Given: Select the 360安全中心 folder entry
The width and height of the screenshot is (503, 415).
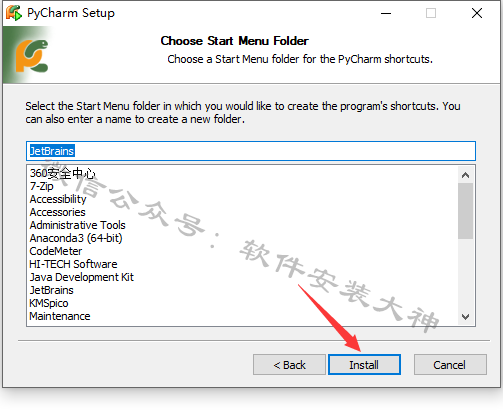Looking at the screenshot, I should tap(62, 173).
